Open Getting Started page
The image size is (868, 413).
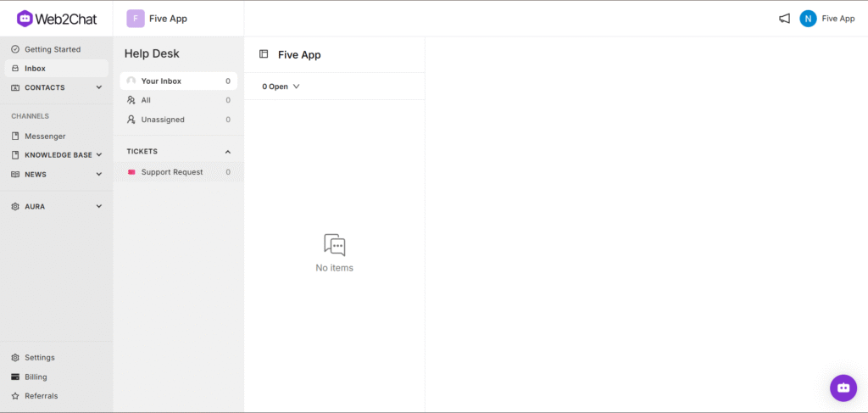click(57, 49)
